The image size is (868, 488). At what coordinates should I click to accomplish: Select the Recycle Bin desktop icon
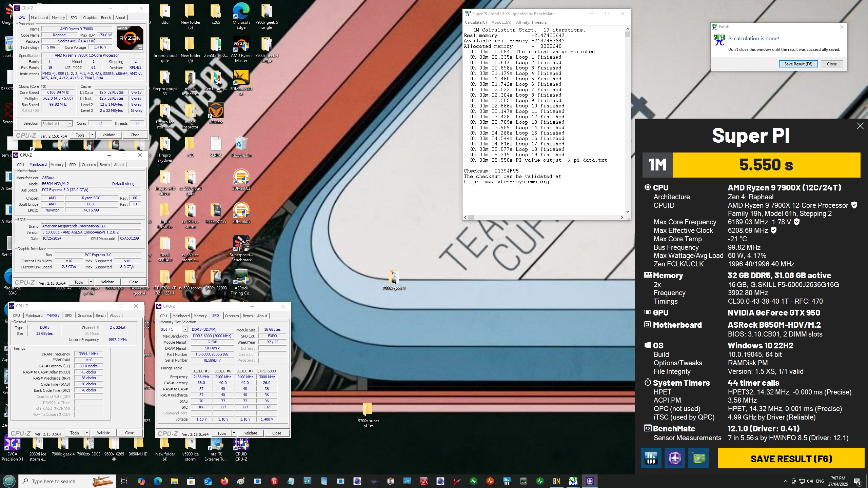(241, 147)
